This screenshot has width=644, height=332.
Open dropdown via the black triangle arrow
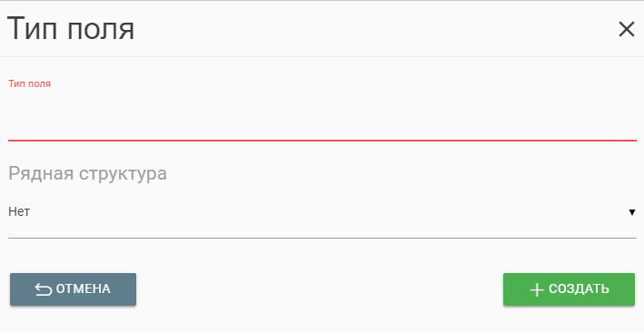coord(632,212)
